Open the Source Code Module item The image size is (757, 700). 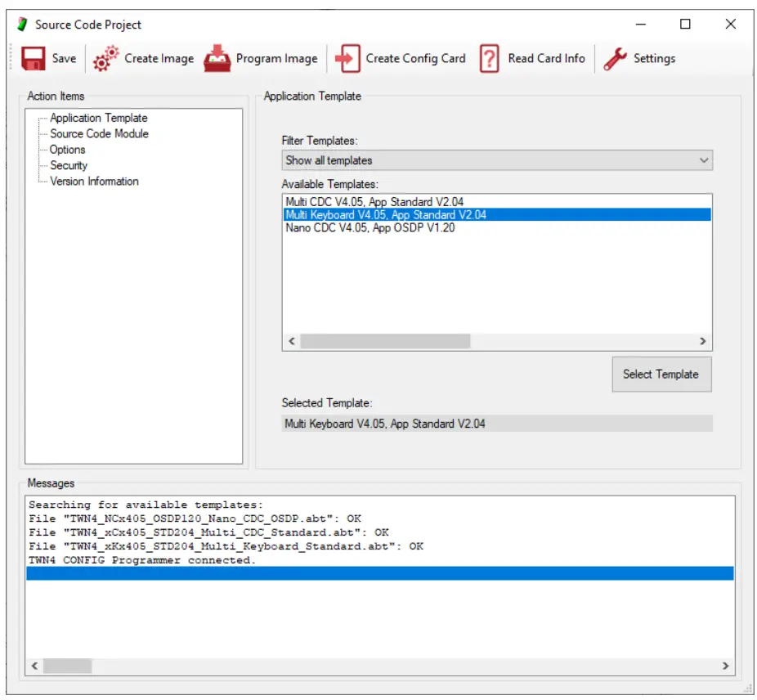click(x=99, y=133)
